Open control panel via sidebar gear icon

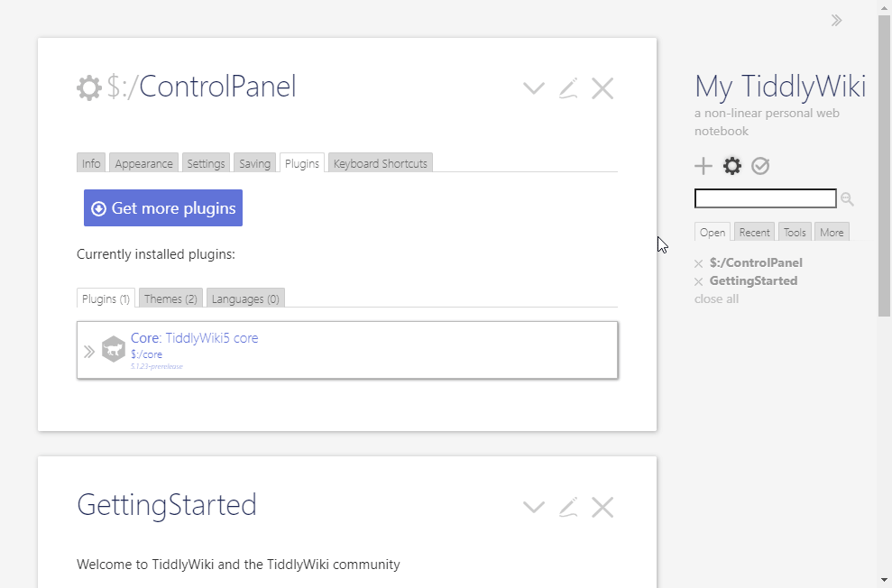pos(732,166)
